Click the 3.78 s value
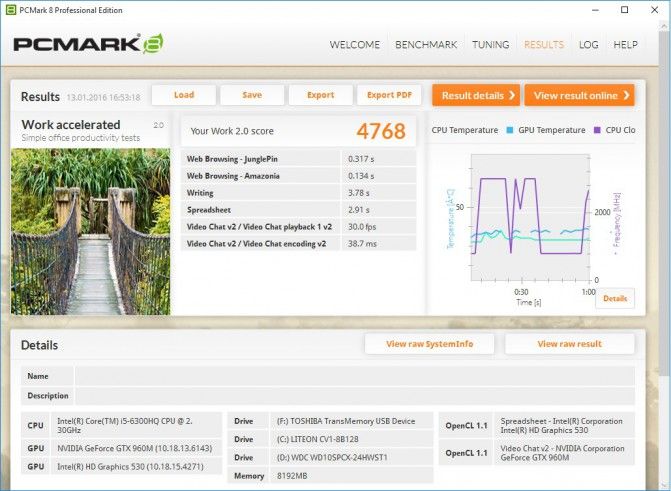The image size is (671, 491). pyautogui.click(x=359, y=193)
